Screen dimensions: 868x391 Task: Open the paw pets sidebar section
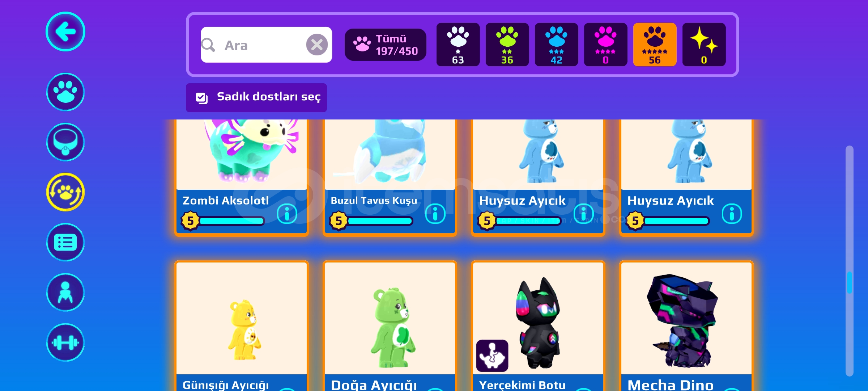pos(65,92)
